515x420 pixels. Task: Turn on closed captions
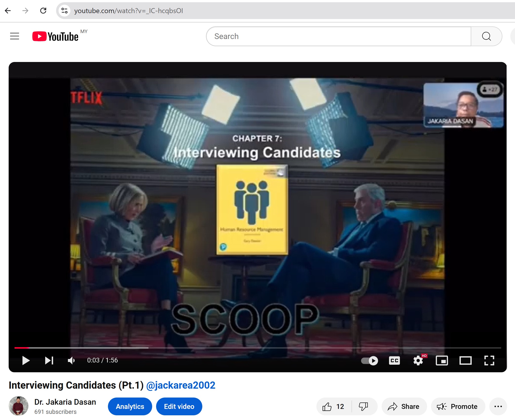394,360
